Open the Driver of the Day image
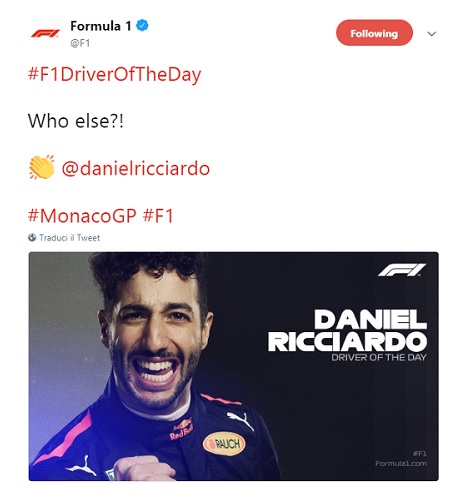453x502 pixels. (x=234, y=366)
